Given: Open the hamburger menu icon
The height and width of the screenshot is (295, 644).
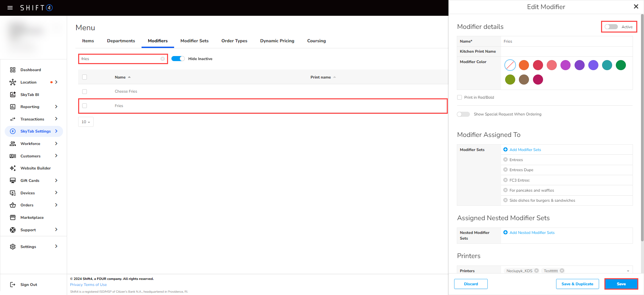Looking at the screenshot, I should [10, 8].
